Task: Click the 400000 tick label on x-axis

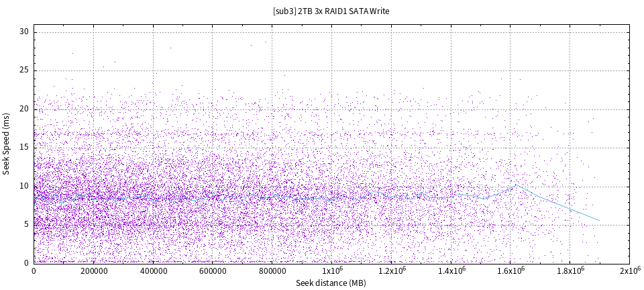Action: pyautogui.click(x=153, y=271)
